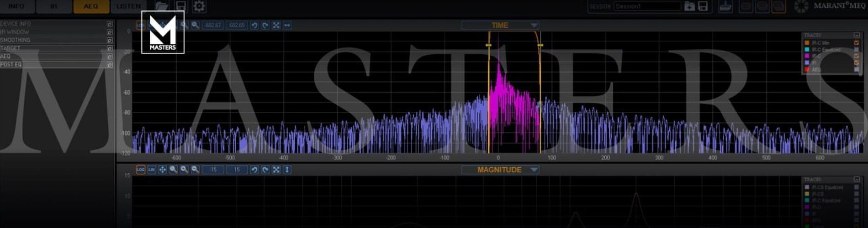Save session using floppy icon beside Session1
The height and width of the screenshot is (228, 868).
(x=703, y=6)
